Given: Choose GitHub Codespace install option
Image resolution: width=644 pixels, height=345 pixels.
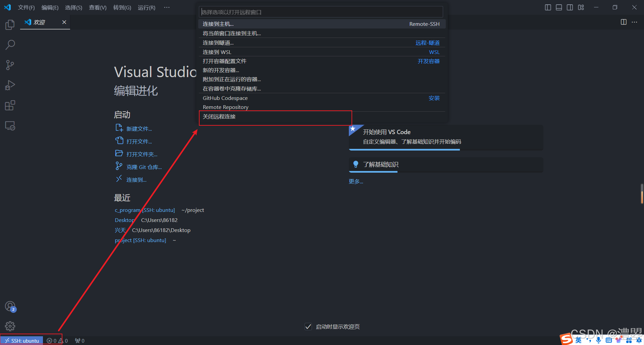Looking at the screenshot, I should pyautogui.click(x=322, y=98).
